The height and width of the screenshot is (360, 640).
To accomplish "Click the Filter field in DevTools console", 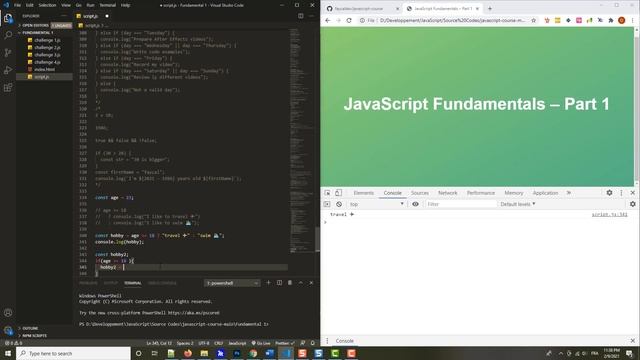I will 460,204.
